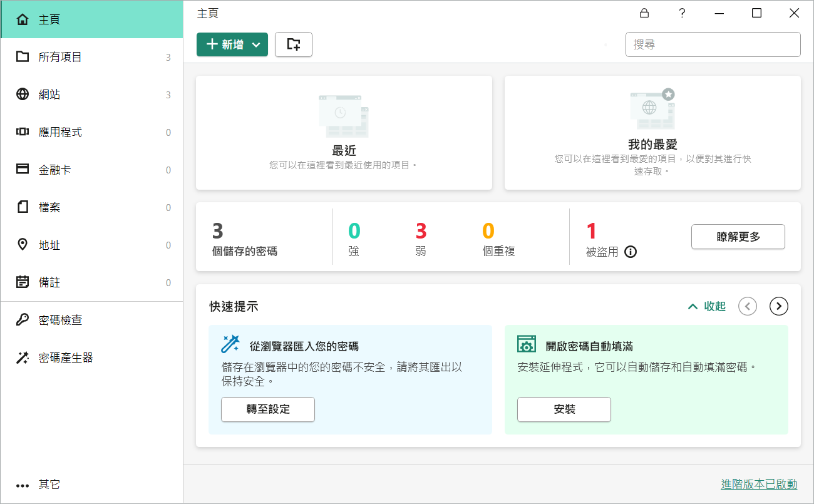Click the 安裝 extension button
The image size is (814, 504).
coord(564,409)
